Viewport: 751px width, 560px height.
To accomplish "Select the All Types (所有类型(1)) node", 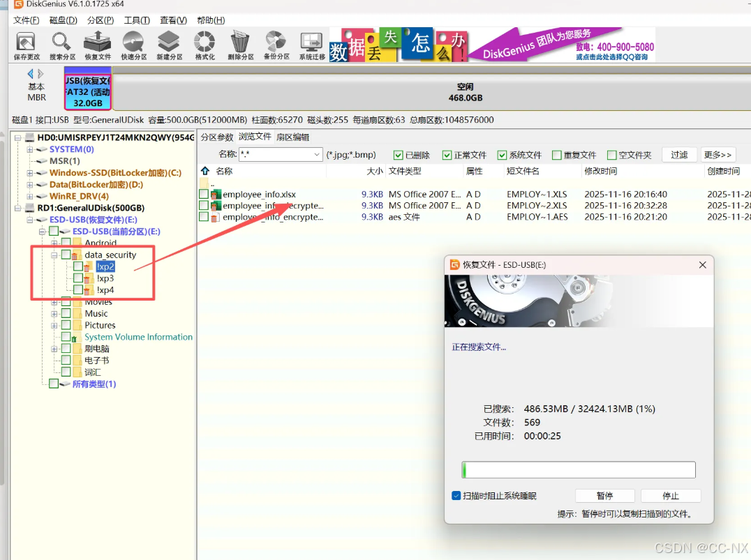I will point(94,384).
